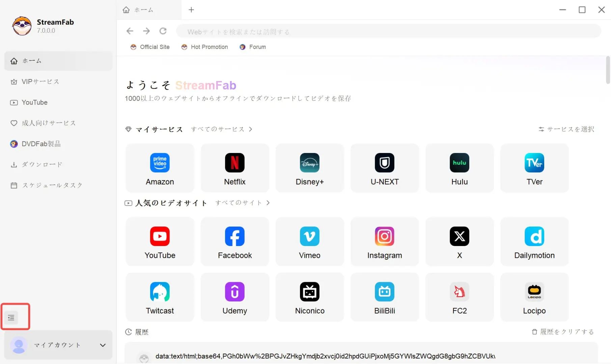Open 成人向けサービス in the sidebar
This screenshot has width=611, height=364.
click(58, 123)
